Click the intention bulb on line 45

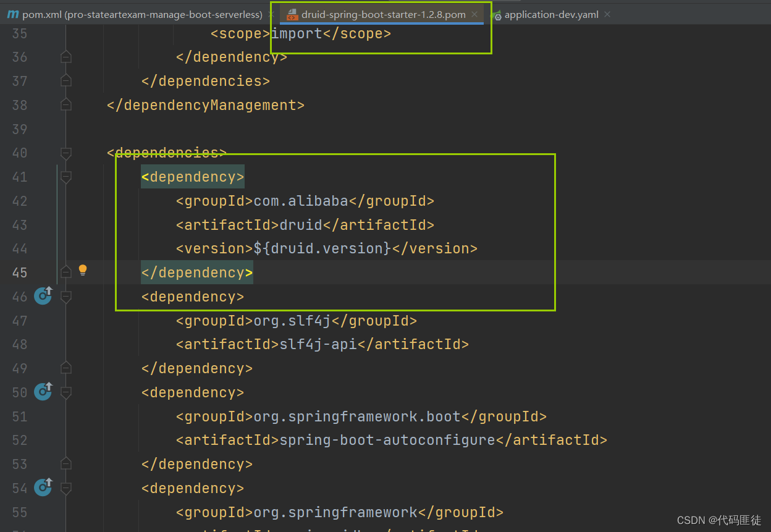coord(83,271)
